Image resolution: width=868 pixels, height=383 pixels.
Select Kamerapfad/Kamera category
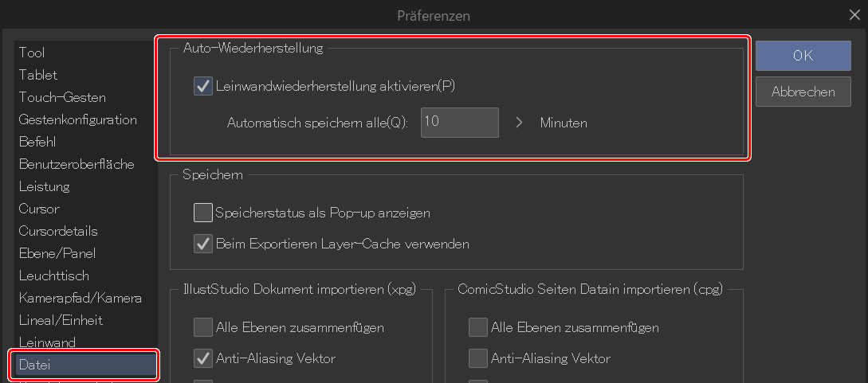pyautogui.click(x=81, y=298)
